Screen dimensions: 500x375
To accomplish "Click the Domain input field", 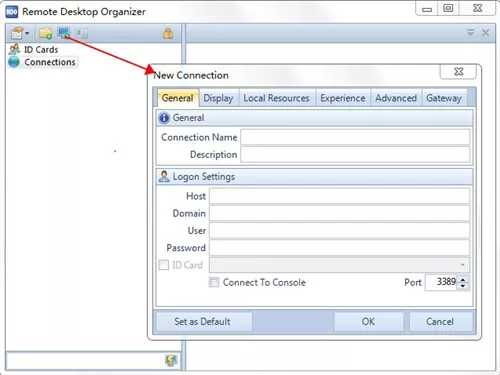I will coord(339,213).
